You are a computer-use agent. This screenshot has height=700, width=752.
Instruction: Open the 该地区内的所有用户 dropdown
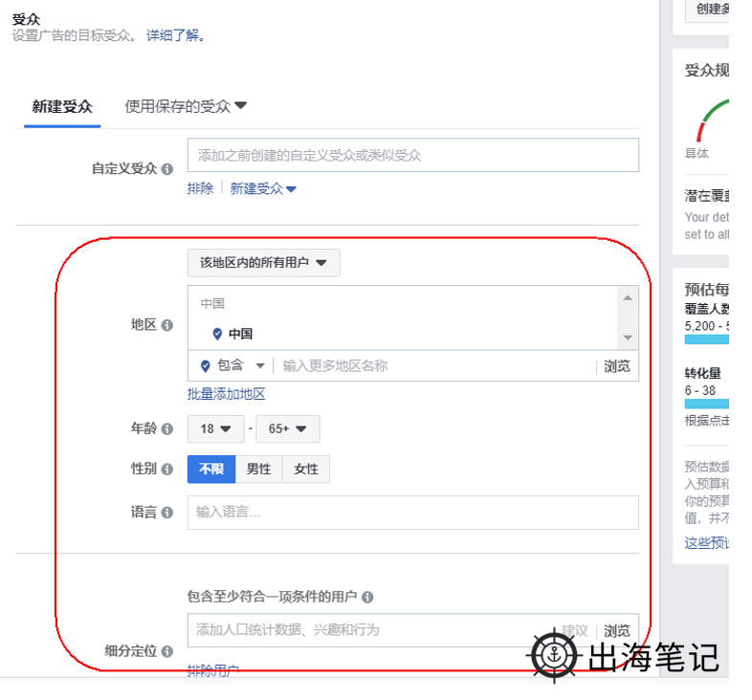coord(263,263)
